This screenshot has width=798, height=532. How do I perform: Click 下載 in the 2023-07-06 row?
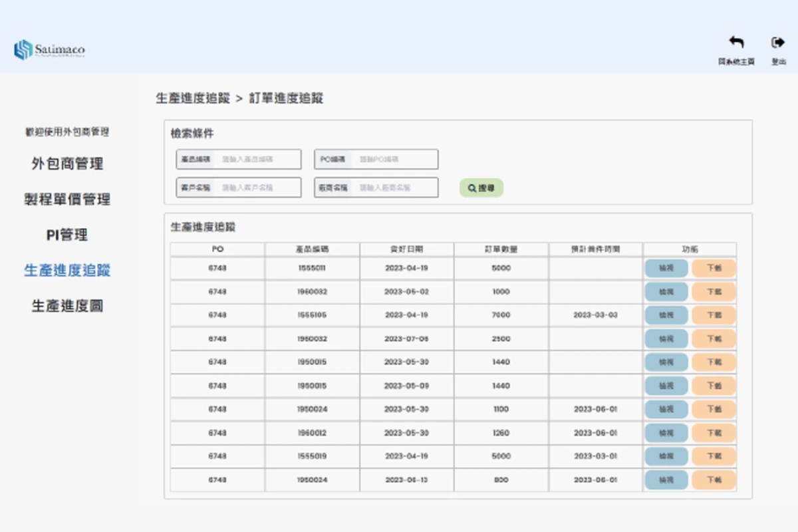click(714, 339)
